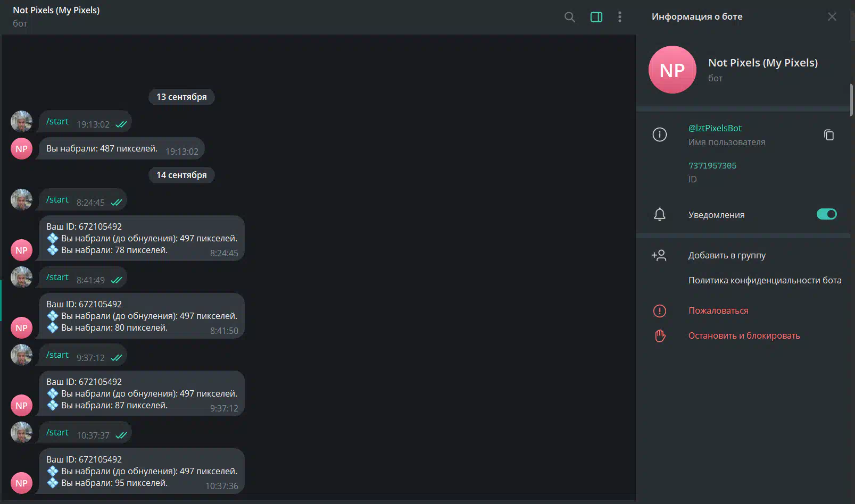Click the report exclamation icon
Image resolution: width=855 pixels, height=504 pixels.
click(x=660, y=310)
